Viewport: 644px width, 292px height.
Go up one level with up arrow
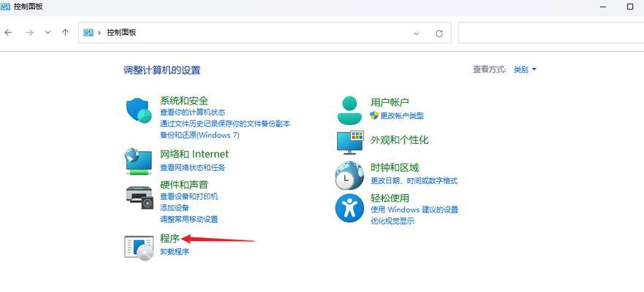[x=65, y=33]
